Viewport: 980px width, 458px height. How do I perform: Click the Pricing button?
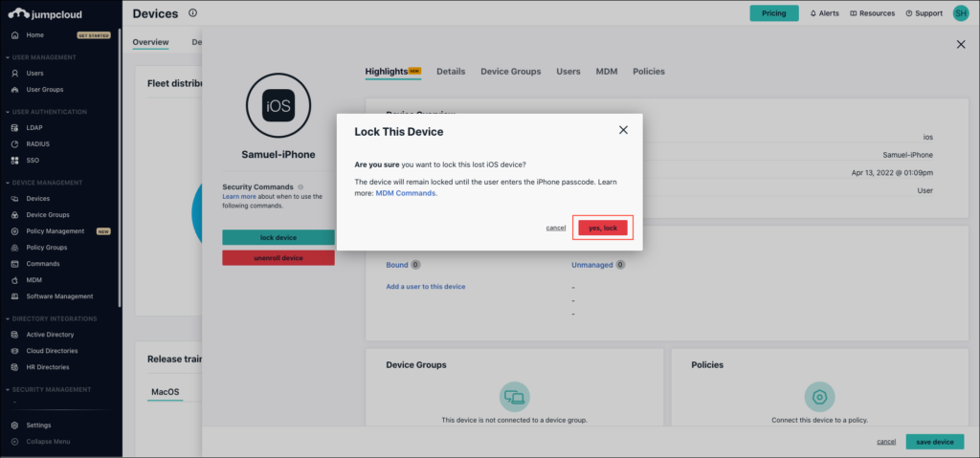tap(773, 13)
